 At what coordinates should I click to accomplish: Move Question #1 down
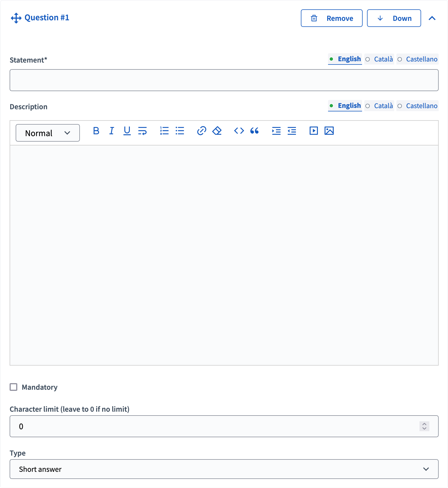[x=394, y=18]
